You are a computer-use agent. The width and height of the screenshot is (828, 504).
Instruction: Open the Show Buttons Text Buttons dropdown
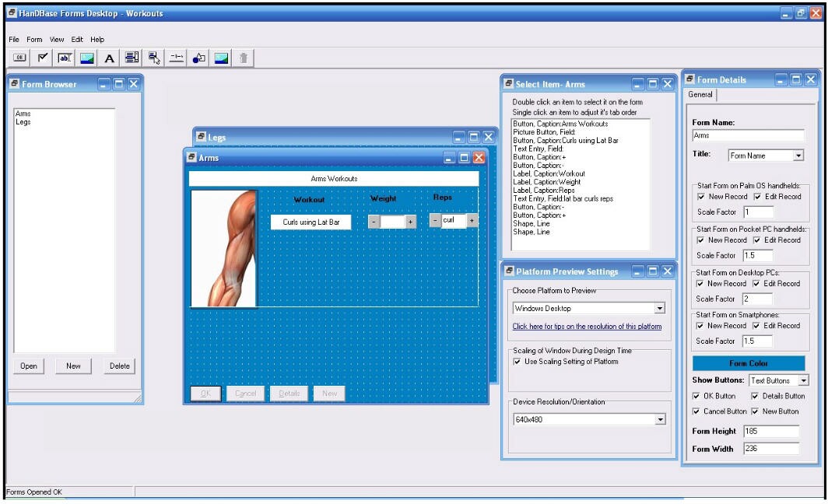[803, 381]
